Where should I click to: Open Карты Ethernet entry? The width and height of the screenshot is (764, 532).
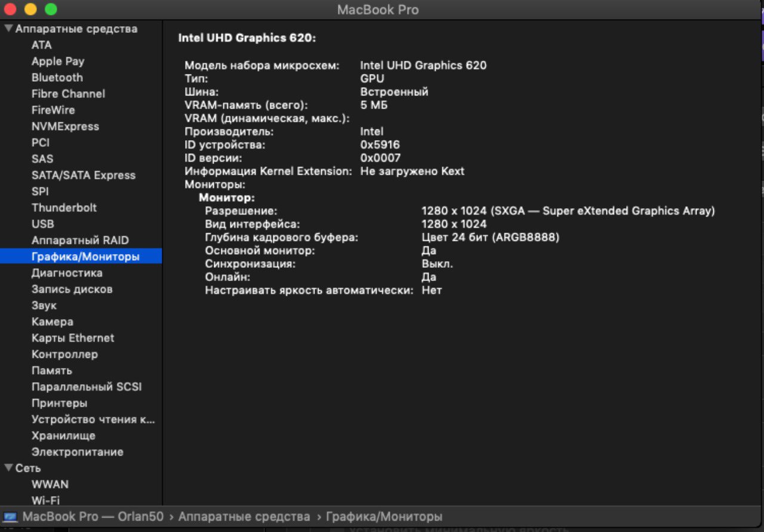coord(73,338)
